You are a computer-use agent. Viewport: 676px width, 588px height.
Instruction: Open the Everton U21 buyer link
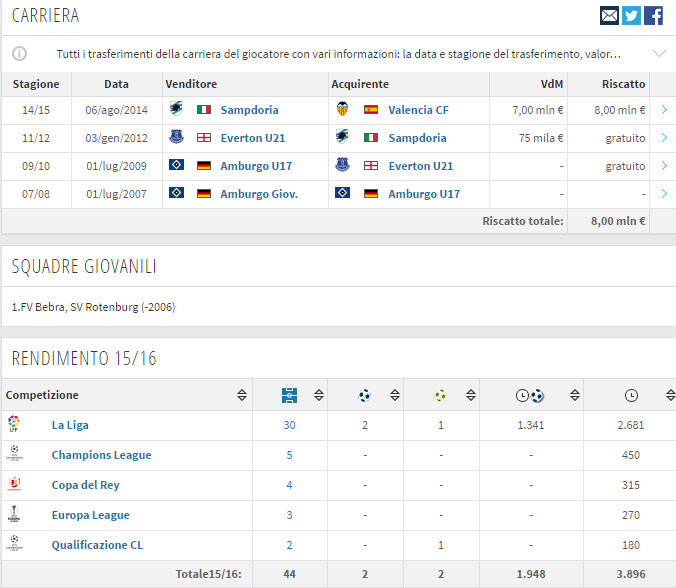pos(420,166)
